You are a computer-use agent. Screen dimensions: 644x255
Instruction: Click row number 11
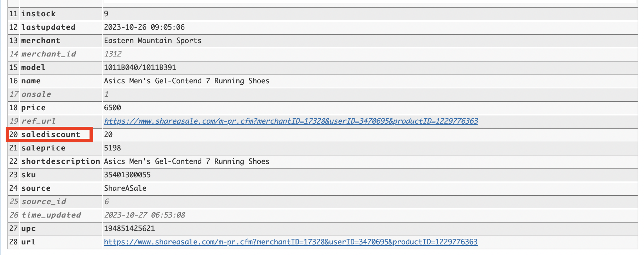click(13, 14)
